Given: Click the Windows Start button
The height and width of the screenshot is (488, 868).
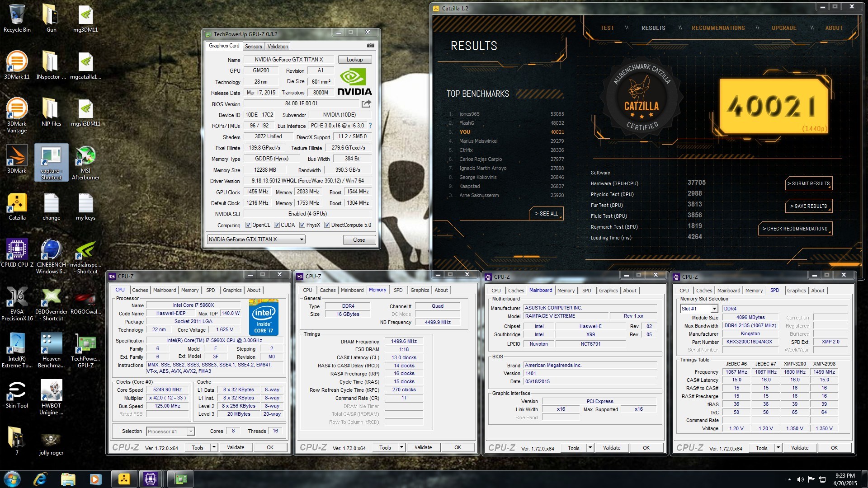Looking at the screenshot, I should point(12,479).
